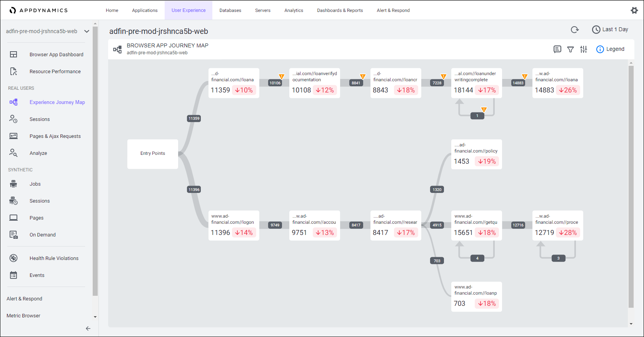Open the Dashboards & Reports tab
This screenshot has width=644, height=337.
tap(340, 10)
